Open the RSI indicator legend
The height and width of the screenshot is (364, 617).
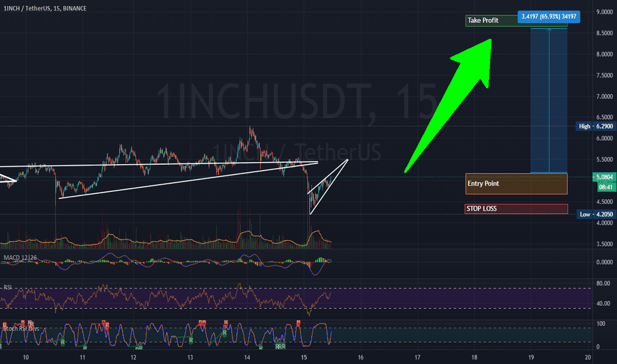pyautogui.click(x=7, y=288)
